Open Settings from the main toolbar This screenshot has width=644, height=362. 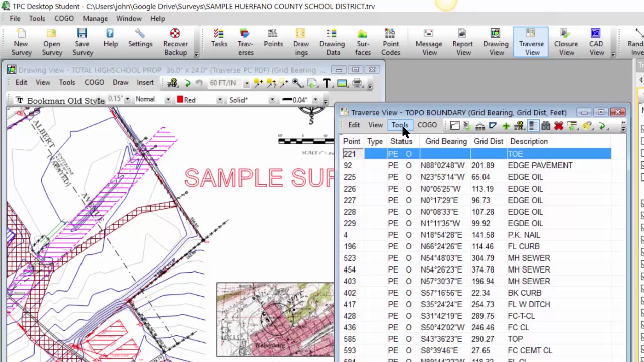(140, 39)
